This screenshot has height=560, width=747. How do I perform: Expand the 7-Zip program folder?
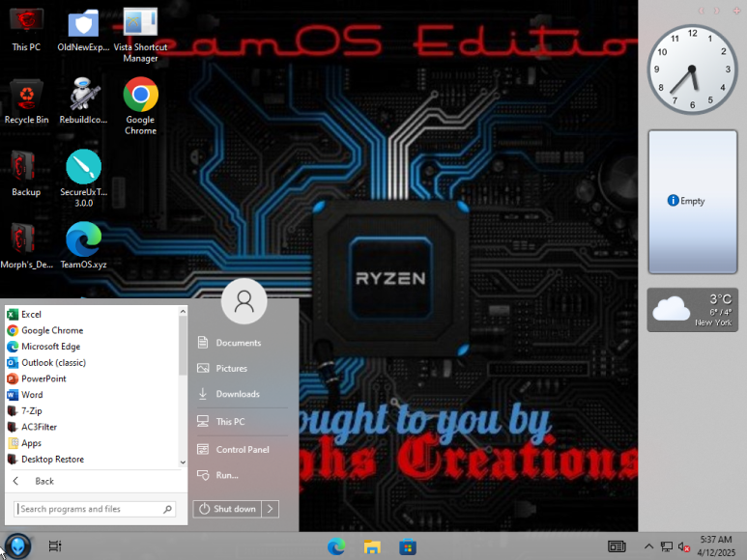(92, 411)
